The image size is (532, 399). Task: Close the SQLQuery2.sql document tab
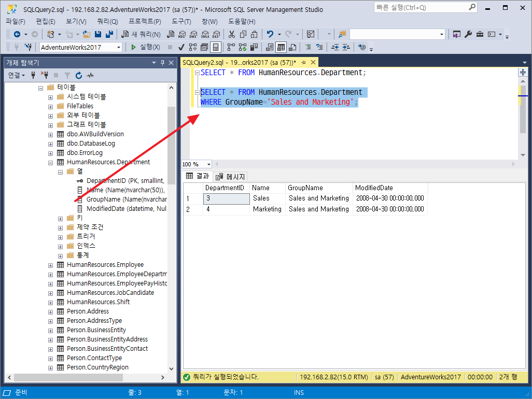(313, 62)
